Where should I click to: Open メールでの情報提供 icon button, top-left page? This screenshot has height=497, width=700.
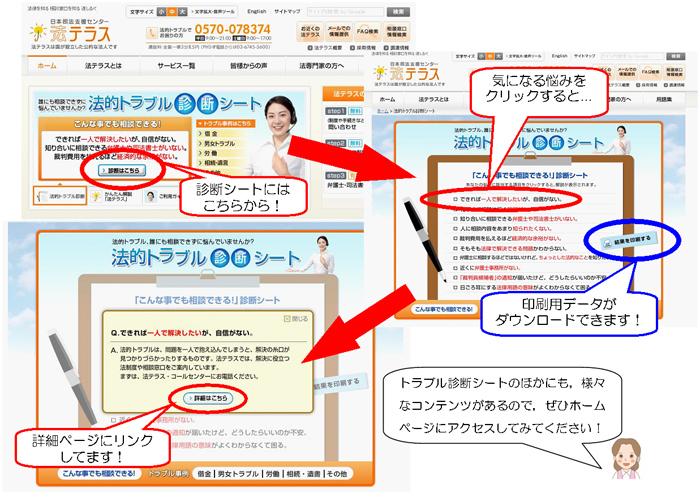tap(339, 32)
